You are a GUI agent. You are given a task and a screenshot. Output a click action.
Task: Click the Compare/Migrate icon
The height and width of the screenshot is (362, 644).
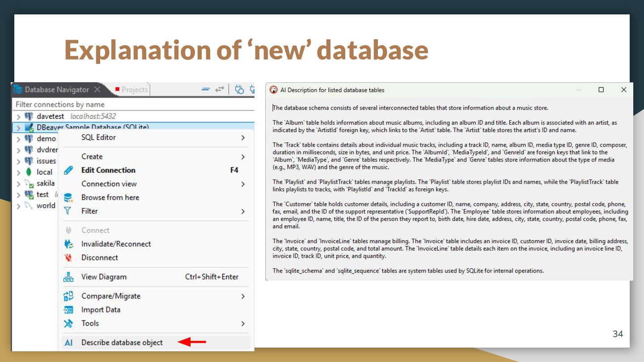(x=68, y=296)
